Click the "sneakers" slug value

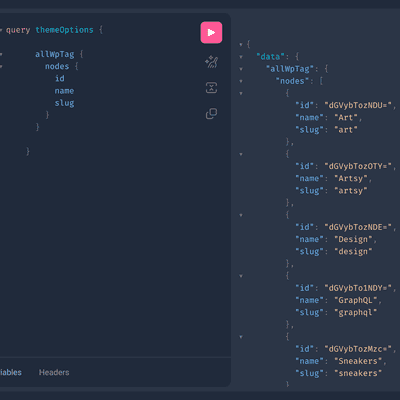[358, 373]
